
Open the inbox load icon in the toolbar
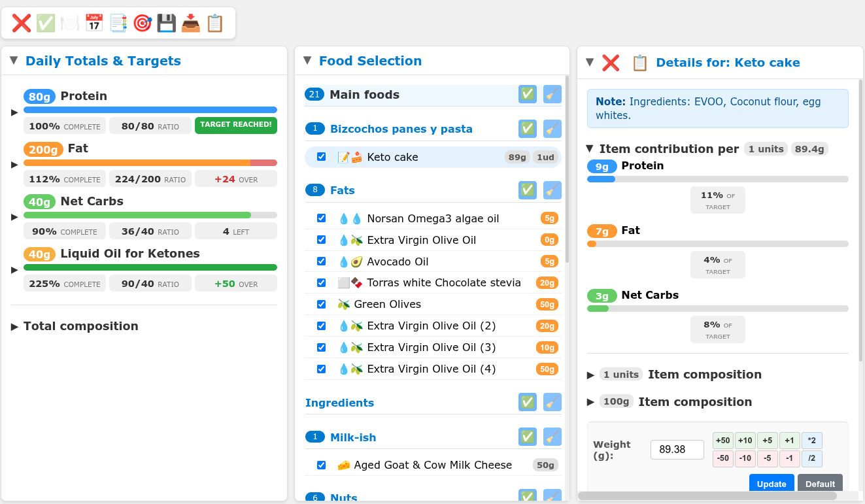190,23
